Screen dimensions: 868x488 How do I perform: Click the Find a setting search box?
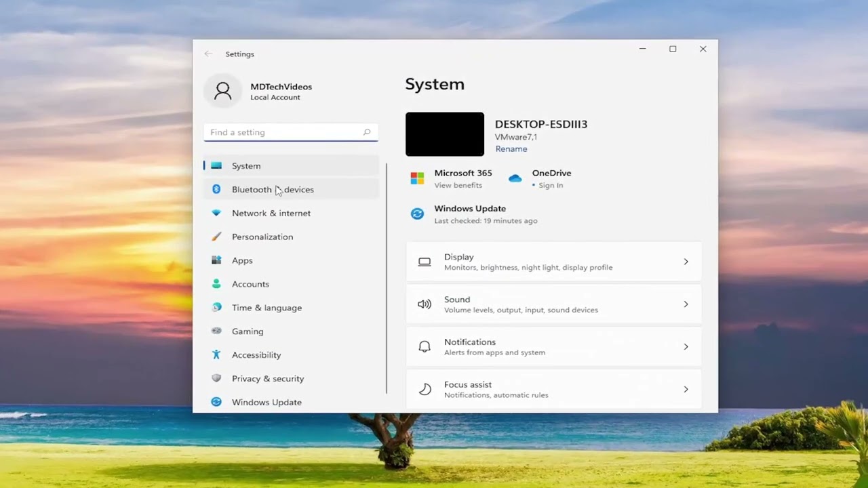pos(291,132)
